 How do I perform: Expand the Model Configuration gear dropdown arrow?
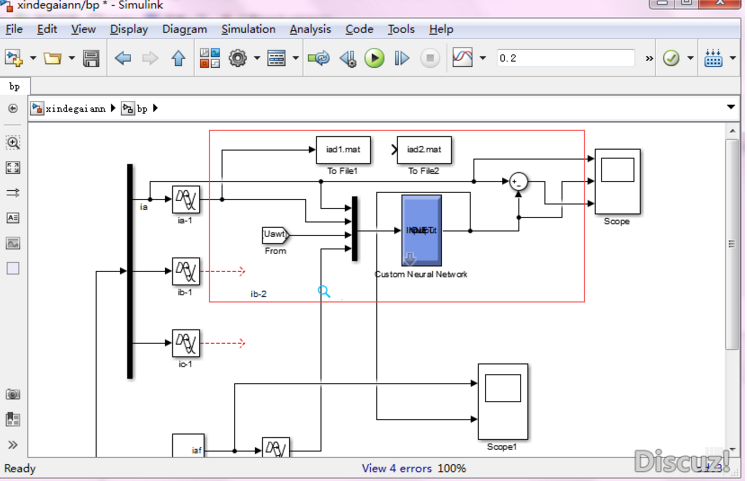tap(256, 59)
